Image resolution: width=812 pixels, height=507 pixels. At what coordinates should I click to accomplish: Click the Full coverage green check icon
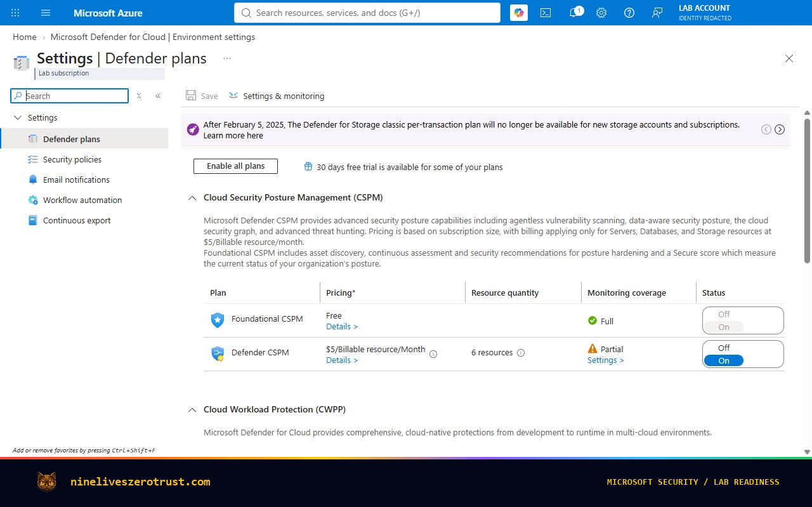point(593,320)
